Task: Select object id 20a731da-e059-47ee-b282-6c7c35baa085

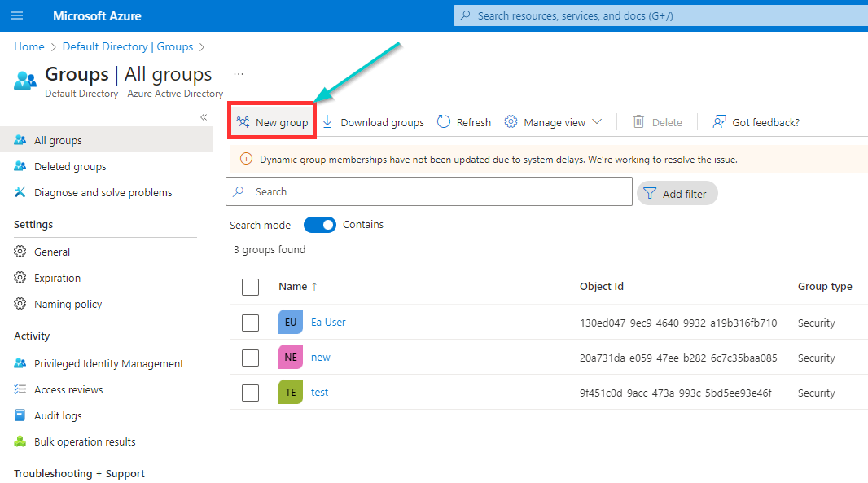Action: 678,358
